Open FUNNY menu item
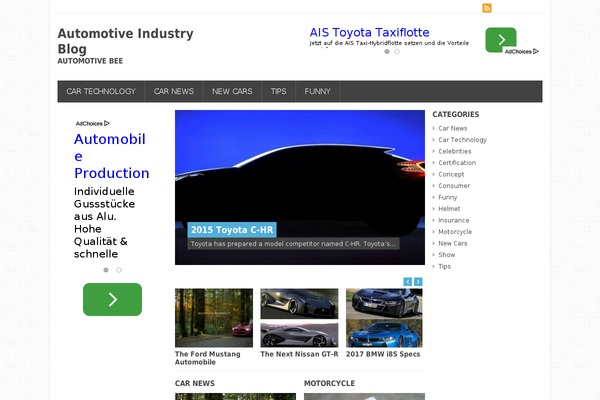Screen dimensions: 600x400 tap(317, 91)
